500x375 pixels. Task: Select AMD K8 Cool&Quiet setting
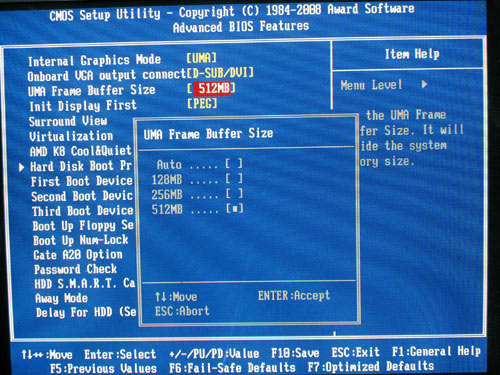pos(81,151)
